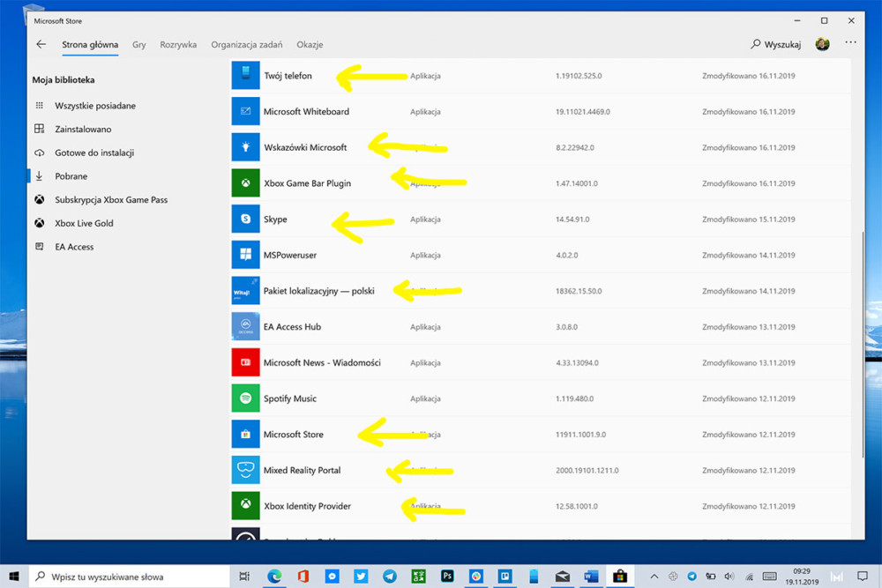882x588 pixels.
Task: Open the user profile avatar
Action: [x=822, y=44]
